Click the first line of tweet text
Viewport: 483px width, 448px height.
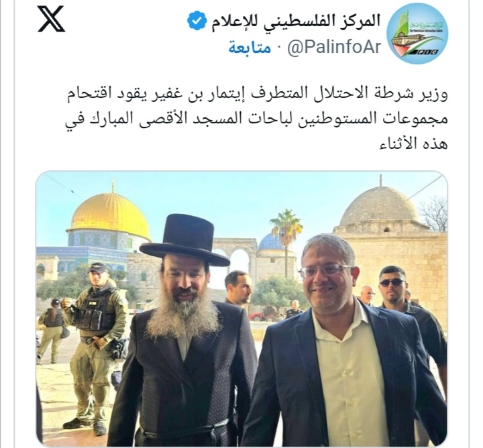click(258, 94)
